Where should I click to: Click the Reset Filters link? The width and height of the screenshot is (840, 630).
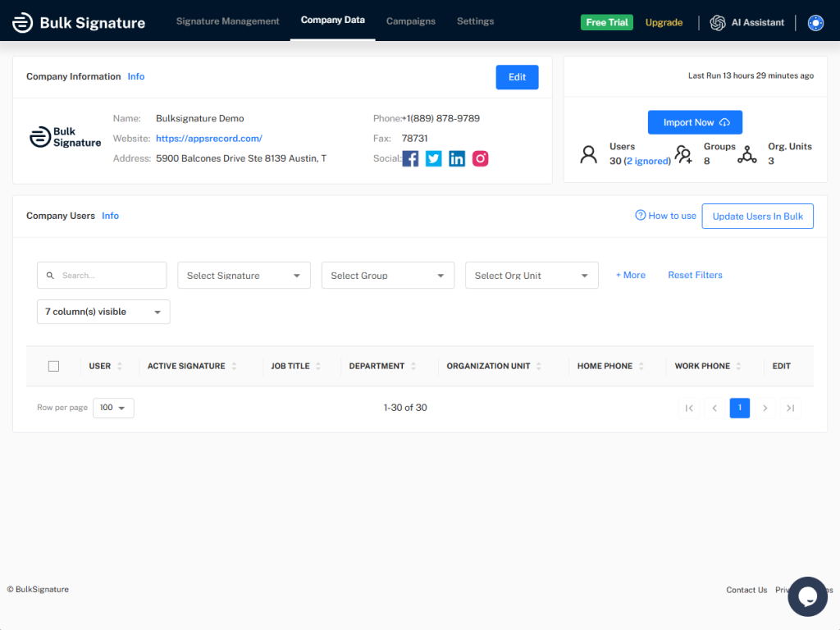[695, 275]
